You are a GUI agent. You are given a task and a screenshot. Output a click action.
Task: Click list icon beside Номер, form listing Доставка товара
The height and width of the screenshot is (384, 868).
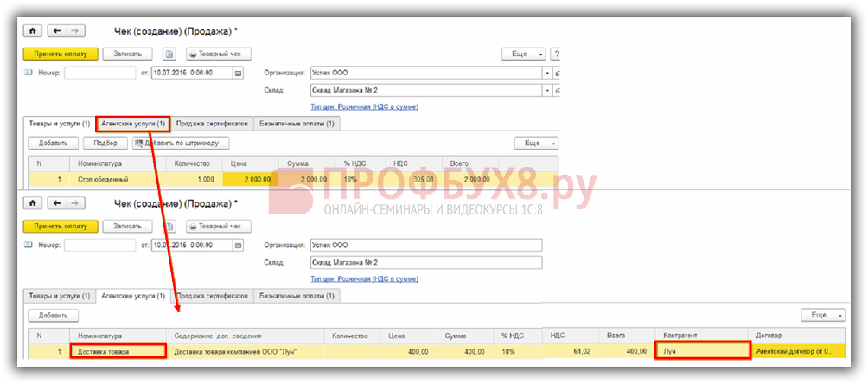[x=29, y=245]
